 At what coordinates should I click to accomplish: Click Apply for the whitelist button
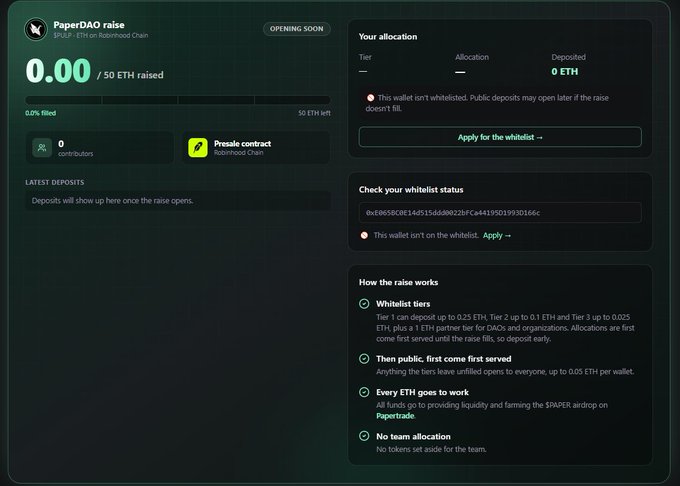[x=500, y=137]
